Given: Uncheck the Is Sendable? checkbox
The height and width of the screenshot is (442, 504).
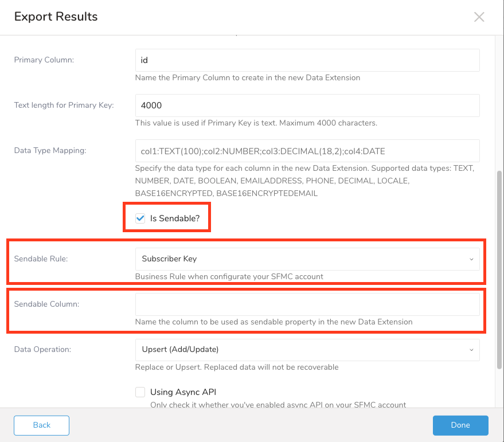Looking at the screenshot, I should tap(140, 218).
